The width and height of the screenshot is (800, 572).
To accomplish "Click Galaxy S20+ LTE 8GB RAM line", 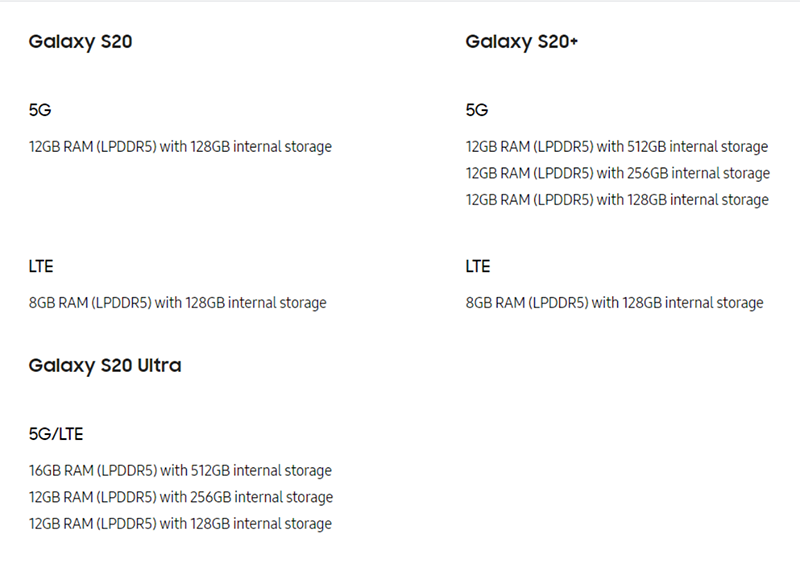I will [x=614, y=303].
